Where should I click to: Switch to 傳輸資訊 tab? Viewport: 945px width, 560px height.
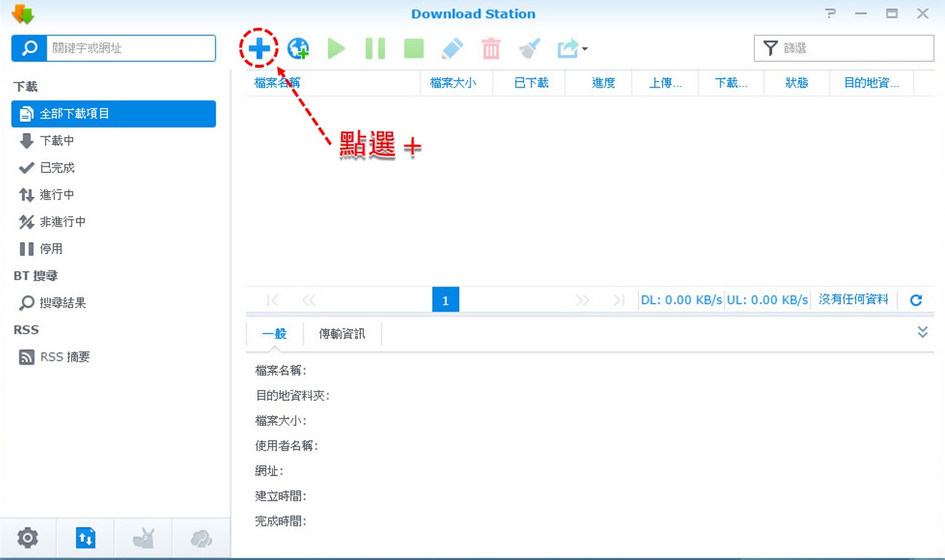click(342, 335)
